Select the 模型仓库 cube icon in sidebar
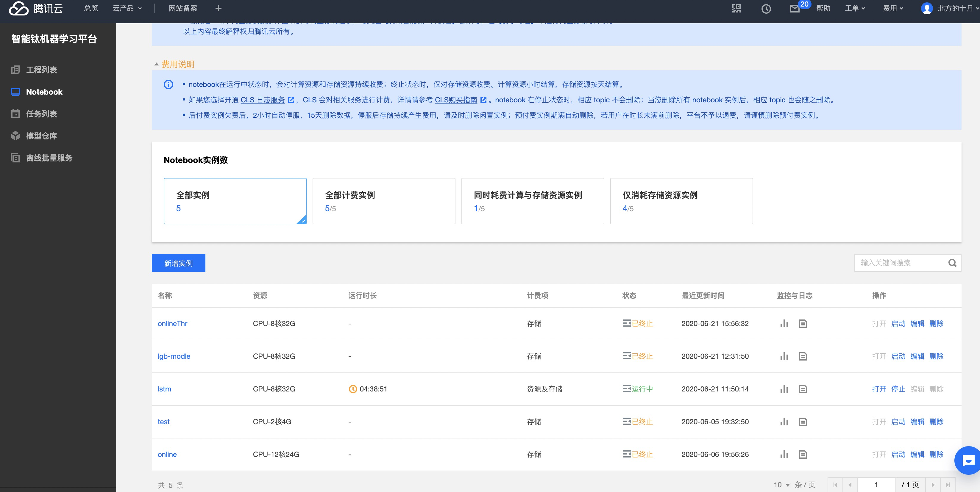 pos(15,136)
